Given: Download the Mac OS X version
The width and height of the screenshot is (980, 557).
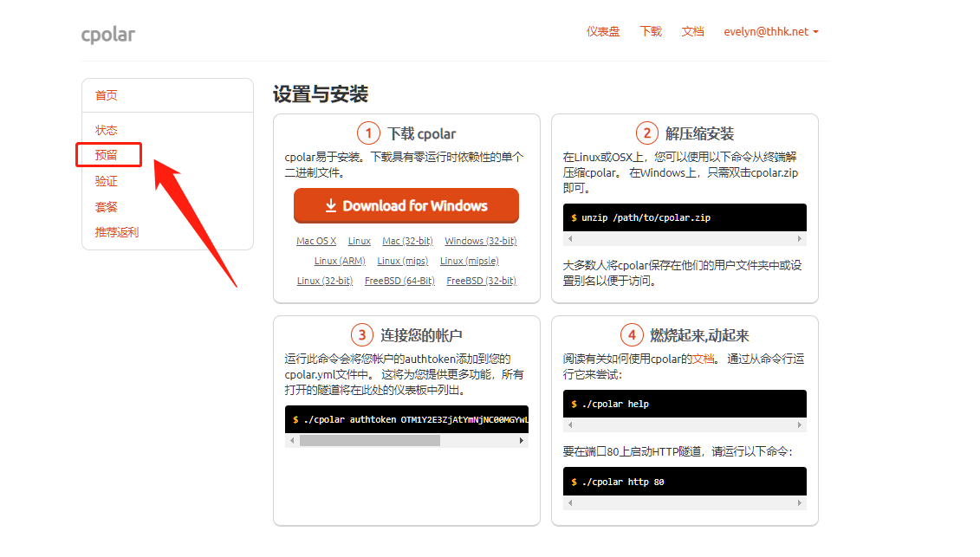Looking at the screenshot, I should point(316,241).
